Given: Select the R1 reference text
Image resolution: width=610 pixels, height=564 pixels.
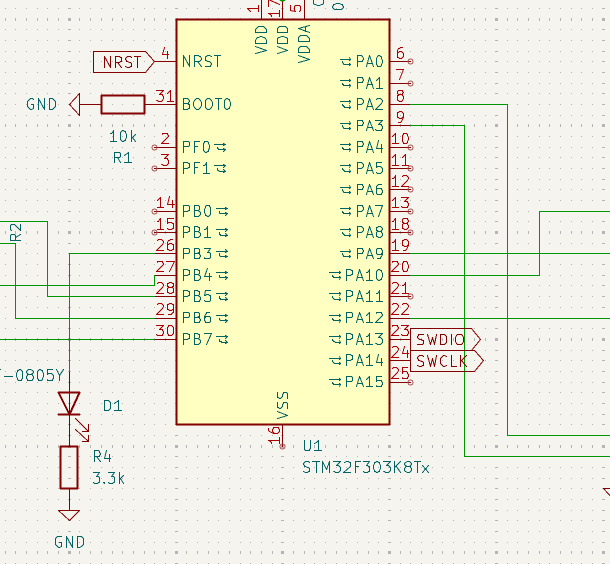Looking at the screenshot, I should pos(123,158).
